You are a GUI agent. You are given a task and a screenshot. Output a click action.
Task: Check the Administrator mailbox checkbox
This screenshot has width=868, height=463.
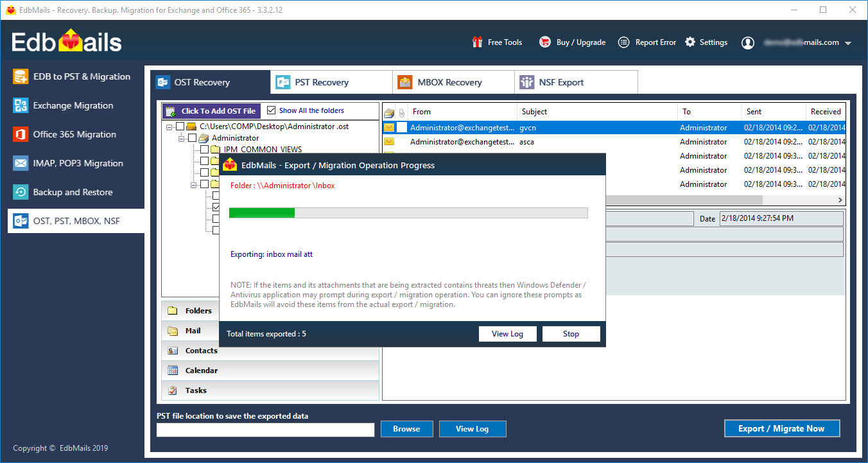(x=192, y=138)
